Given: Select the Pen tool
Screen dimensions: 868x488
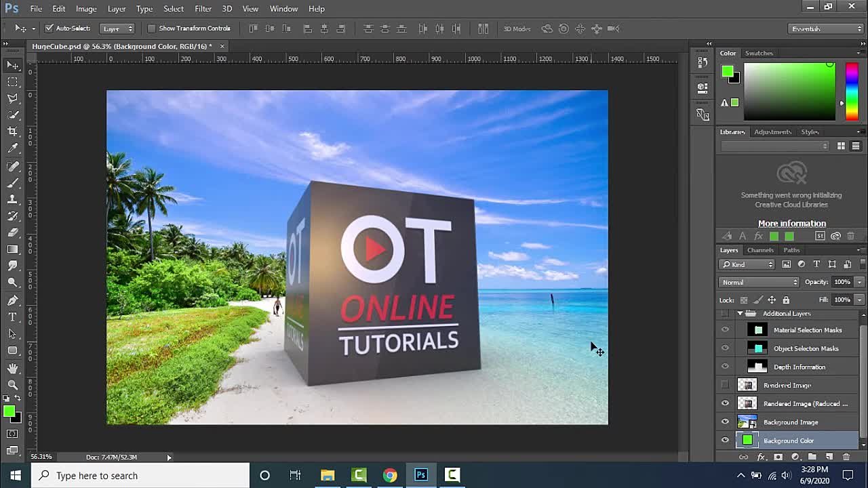Looking at the screenshot, I should pos(13,300).
